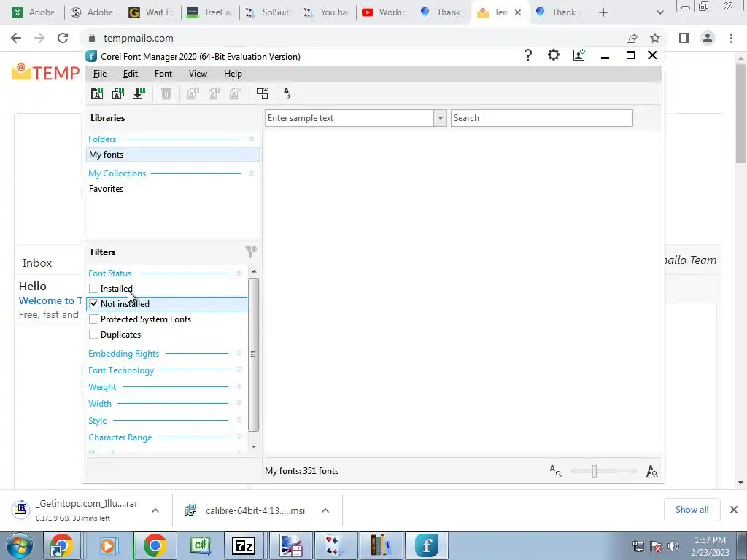Click the preview layout icon with eye

(263, 93)
